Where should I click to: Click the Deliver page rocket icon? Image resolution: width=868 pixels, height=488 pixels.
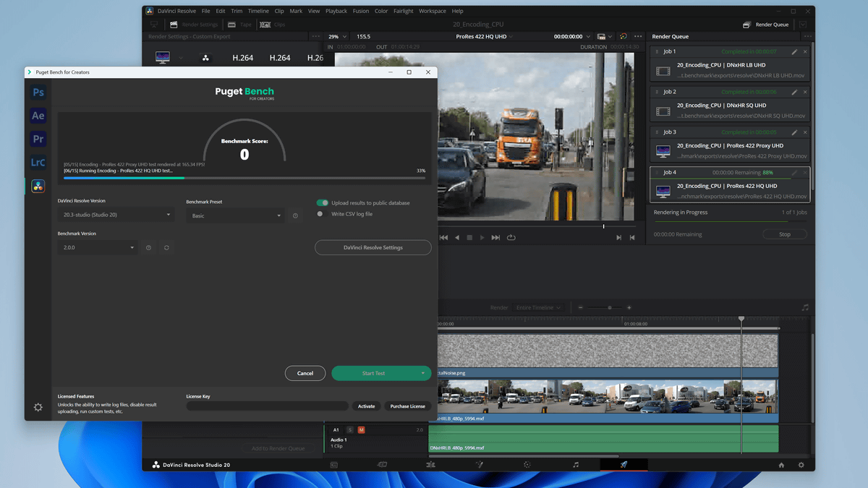click(x=624, y=465)
